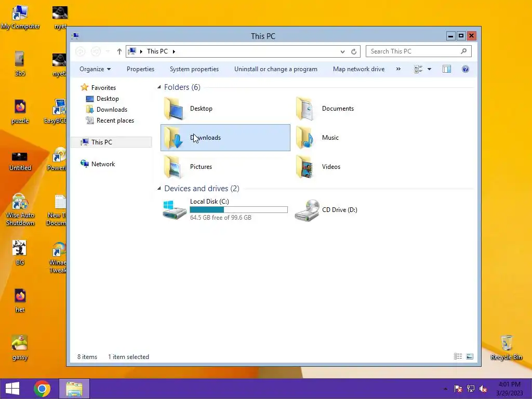Click the Properties toolbar command
Viewport: 532px width, 399px height.
tap(140, 69)
